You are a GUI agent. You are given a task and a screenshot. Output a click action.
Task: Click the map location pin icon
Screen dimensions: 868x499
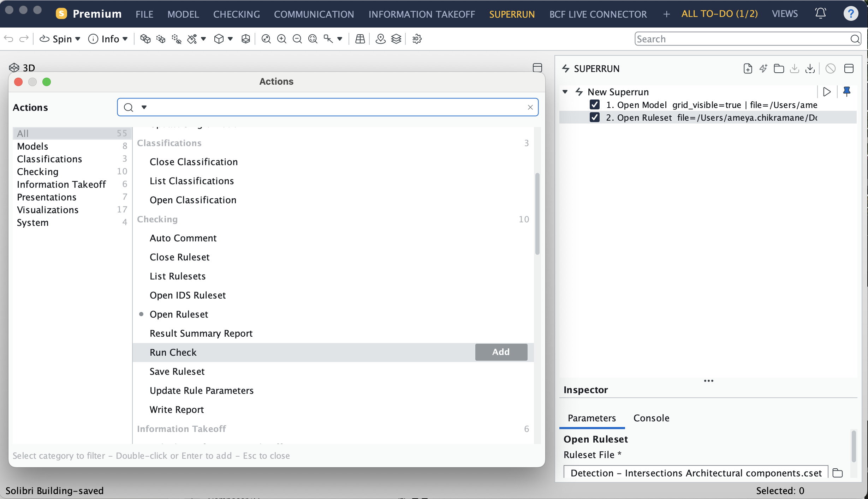(380, 39)
